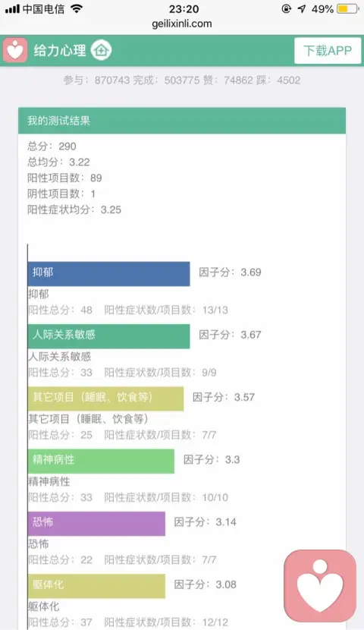Image resolution: width=364 pixels, height=630 pixels.
Task: Select the purple 恐怖 bar
Action: pyautogui.click(x=97, y=524)
